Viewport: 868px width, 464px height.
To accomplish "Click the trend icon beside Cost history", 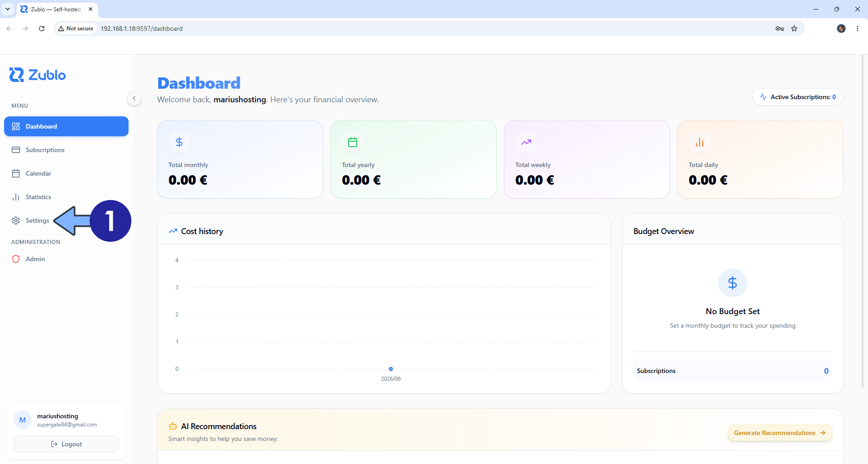I will 173,231.
